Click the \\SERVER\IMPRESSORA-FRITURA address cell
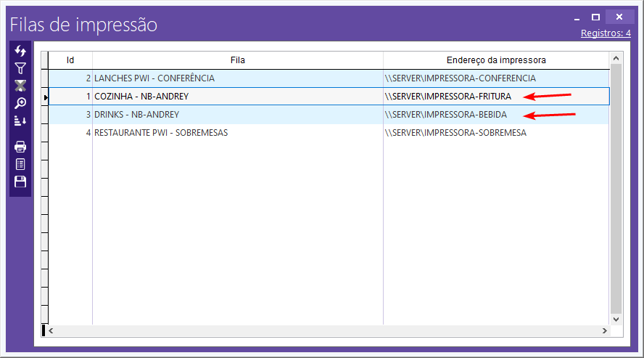The image size is (644, 358). (447, 97)
